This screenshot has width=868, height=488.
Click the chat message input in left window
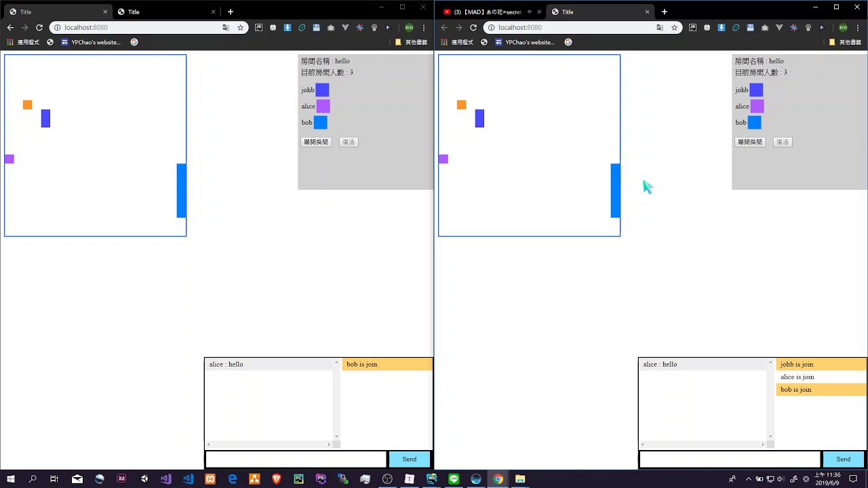(x=296, y=460)
